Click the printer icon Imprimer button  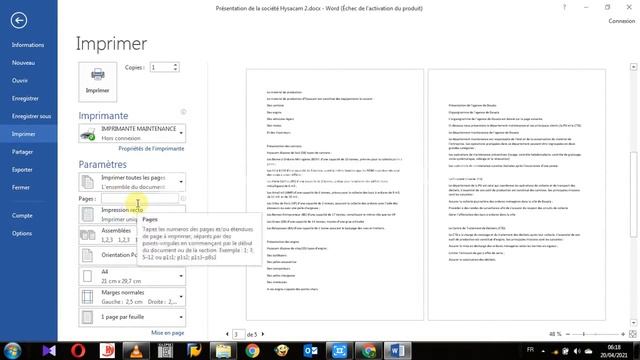[98, 82]
